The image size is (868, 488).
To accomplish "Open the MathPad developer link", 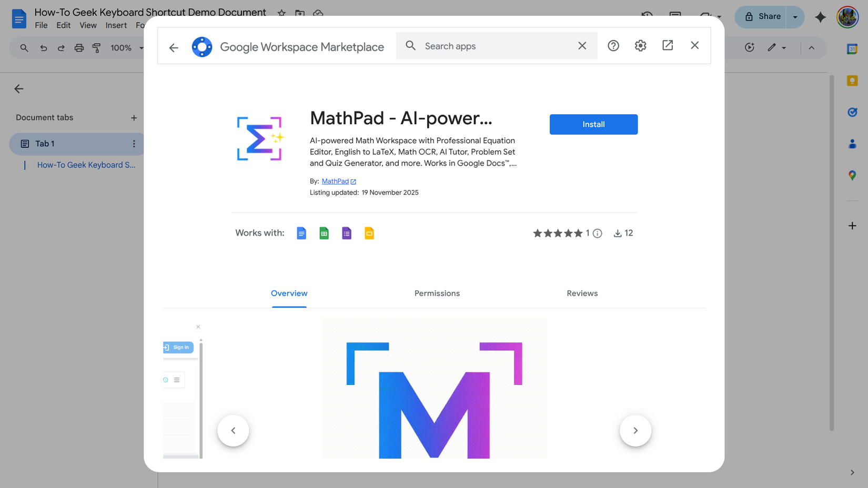I will click(x=336, y=181).
